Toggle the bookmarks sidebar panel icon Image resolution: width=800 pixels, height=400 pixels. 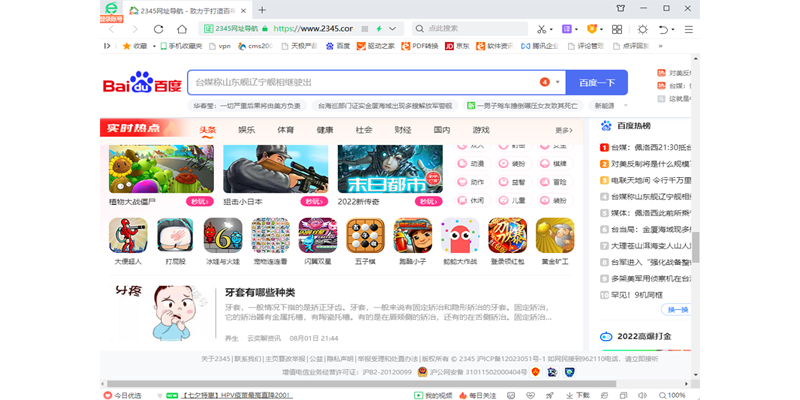coord(107,46)
